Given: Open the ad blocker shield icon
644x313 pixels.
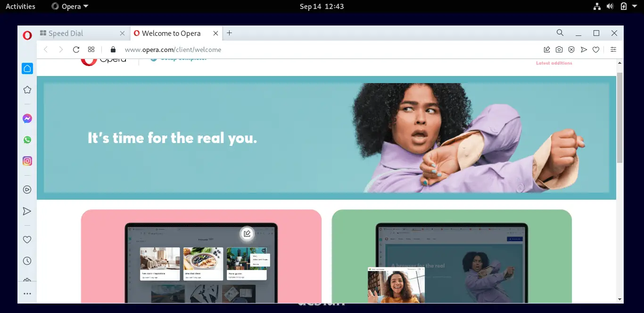Looking at the screenshot, I should tap(571, 50).
